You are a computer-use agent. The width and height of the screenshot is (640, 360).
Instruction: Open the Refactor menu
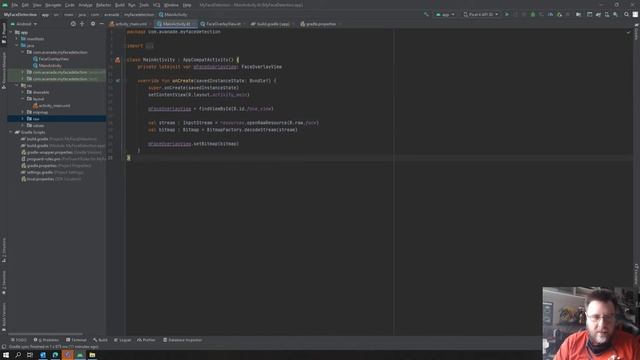click(x=103, y=5)
